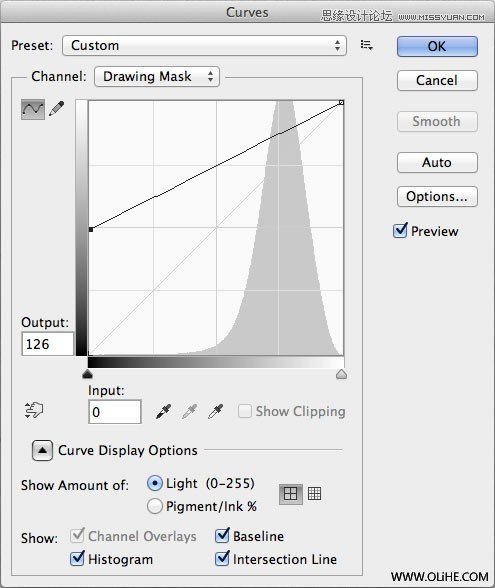Select the curve's top-right control point
Image resolution: width=495 pixels, height=588 pixels.
(341, 102)
